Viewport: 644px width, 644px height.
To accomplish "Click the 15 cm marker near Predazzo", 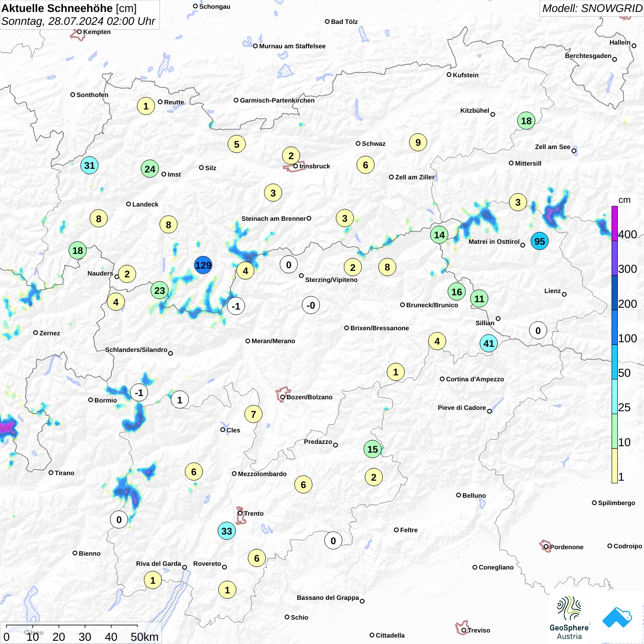I will coord(373,449).
